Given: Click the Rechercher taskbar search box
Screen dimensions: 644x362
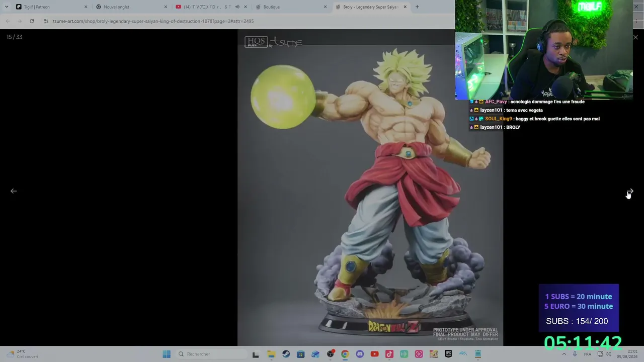Looking at the screenshot, I should click(x=211, y=354).
